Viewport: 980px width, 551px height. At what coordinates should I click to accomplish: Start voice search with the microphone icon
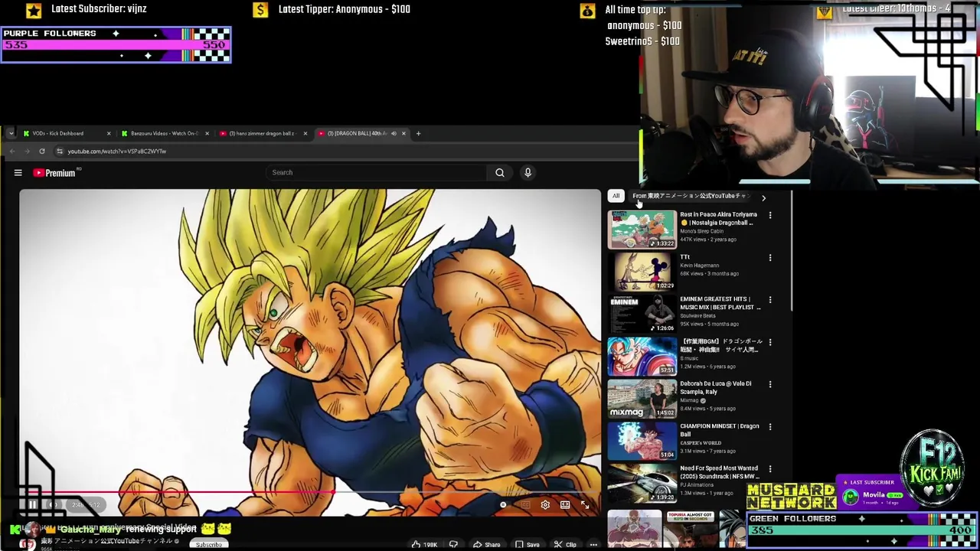coord(528,173)
